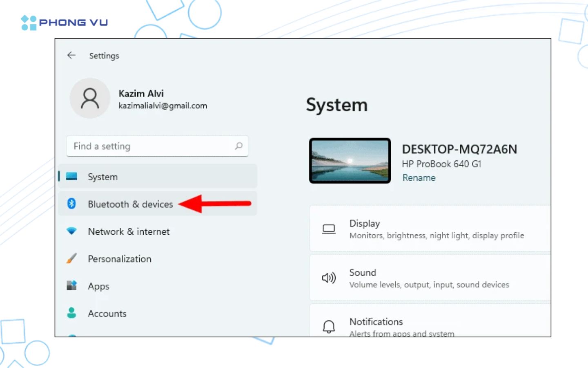This screenshot has height=368, width=588.
Task: Click the desktop wallpaper thumbnail
Action: click(x=350, y=161)
